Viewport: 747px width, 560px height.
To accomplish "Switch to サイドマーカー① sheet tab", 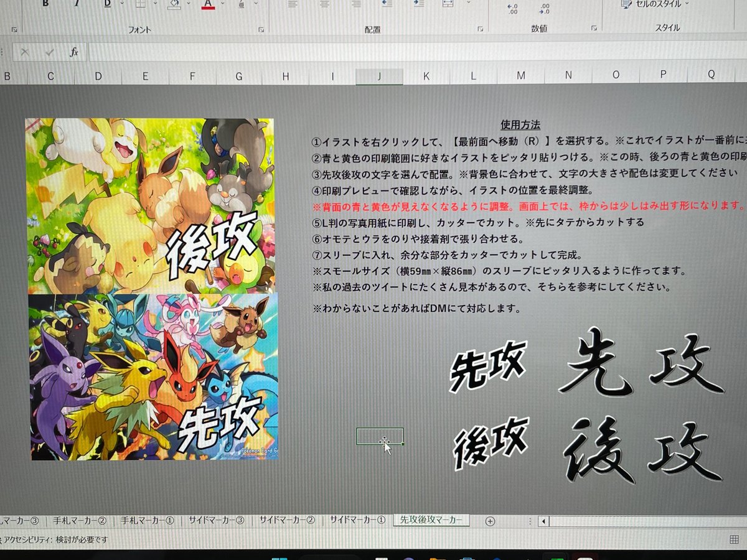I will coord(357,520).
